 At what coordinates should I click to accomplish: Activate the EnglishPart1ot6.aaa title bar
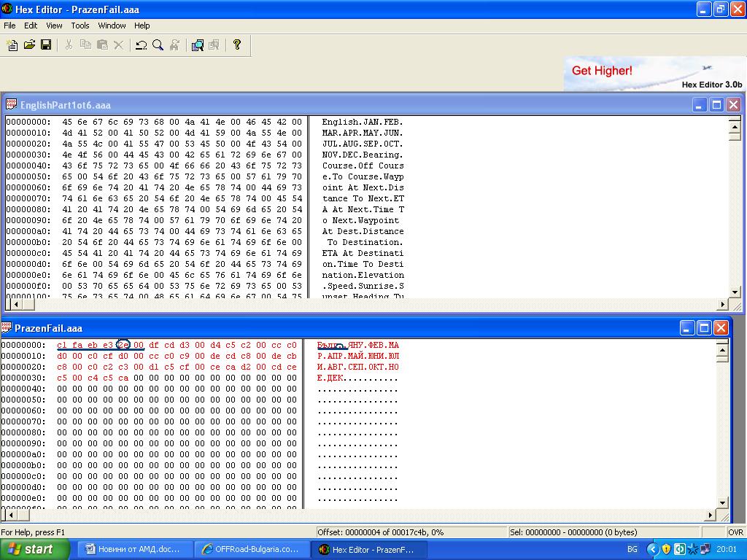click(x=292, y=105)
